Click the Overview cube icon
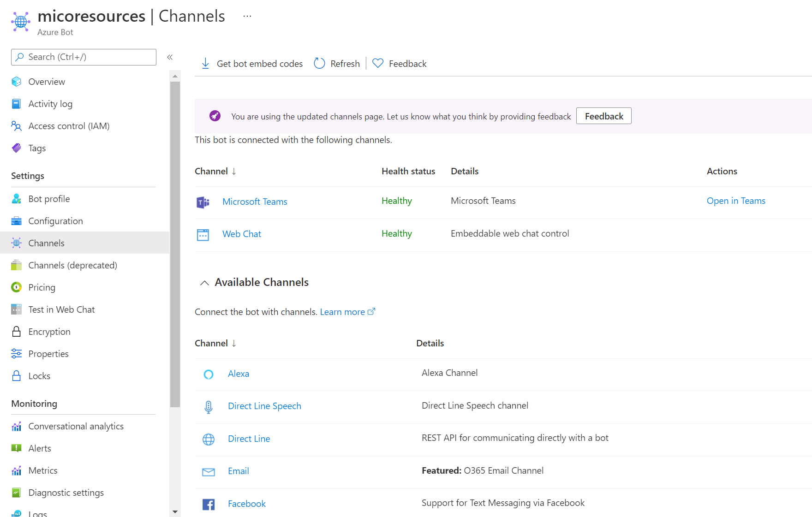812x517 pixels. click(17, 82)
